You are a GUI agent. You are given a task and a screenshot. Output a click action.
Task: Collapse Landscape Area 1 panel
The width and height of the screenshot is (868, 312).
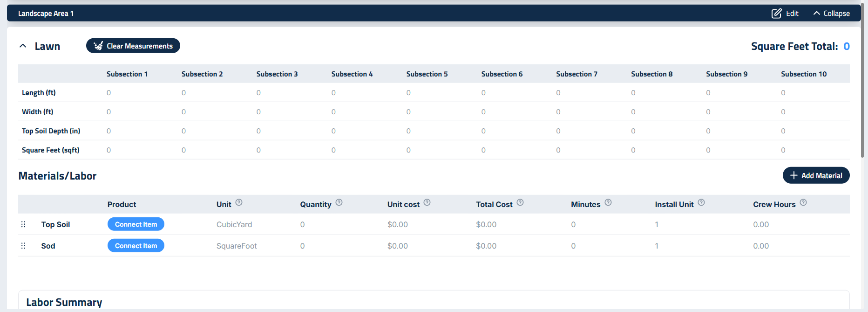pyautogui.click(x=831, y=14)
